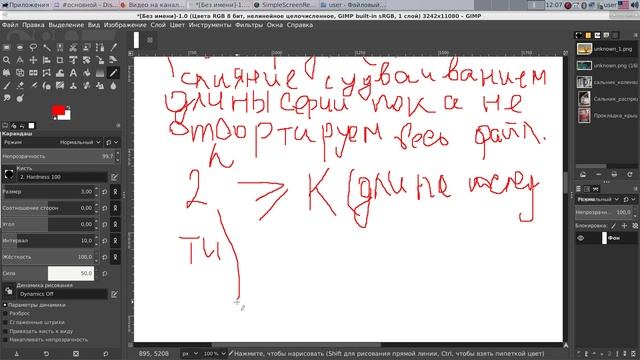Edit the Hardness 100 brush

point(114,177)
